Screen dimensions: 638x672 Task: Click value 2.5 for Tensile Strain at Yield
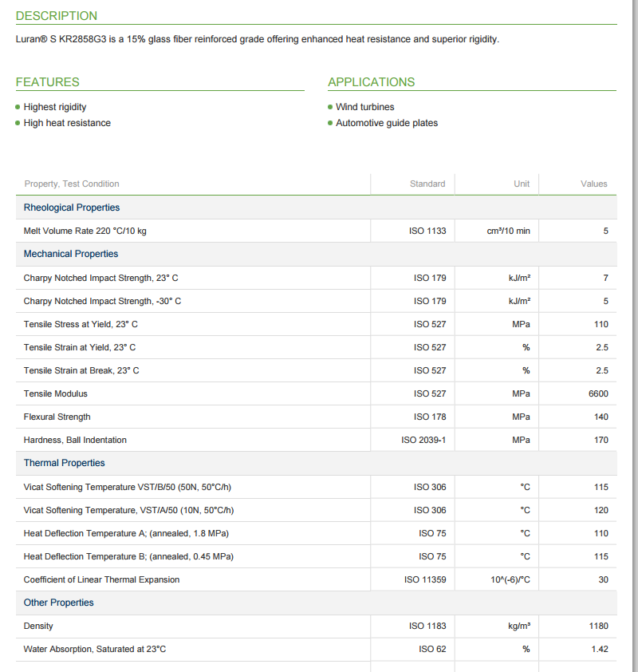pos(602,347)
